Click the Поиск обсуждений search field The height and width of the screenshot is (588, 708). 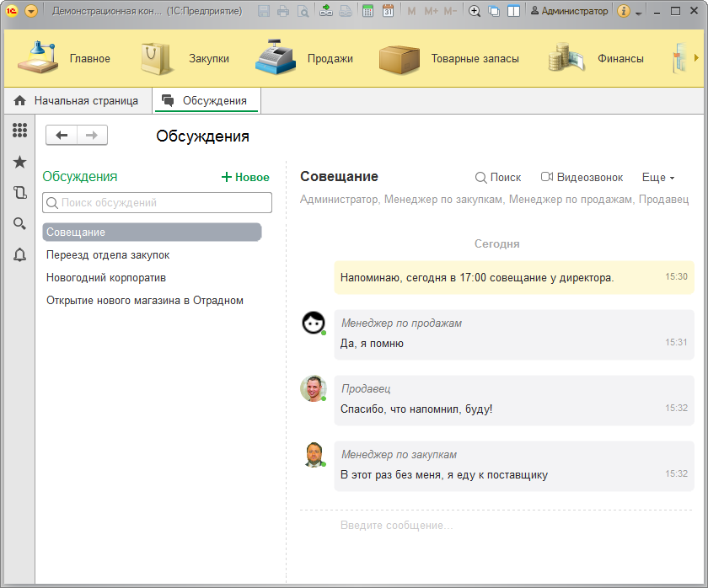(x=158, y=202)
